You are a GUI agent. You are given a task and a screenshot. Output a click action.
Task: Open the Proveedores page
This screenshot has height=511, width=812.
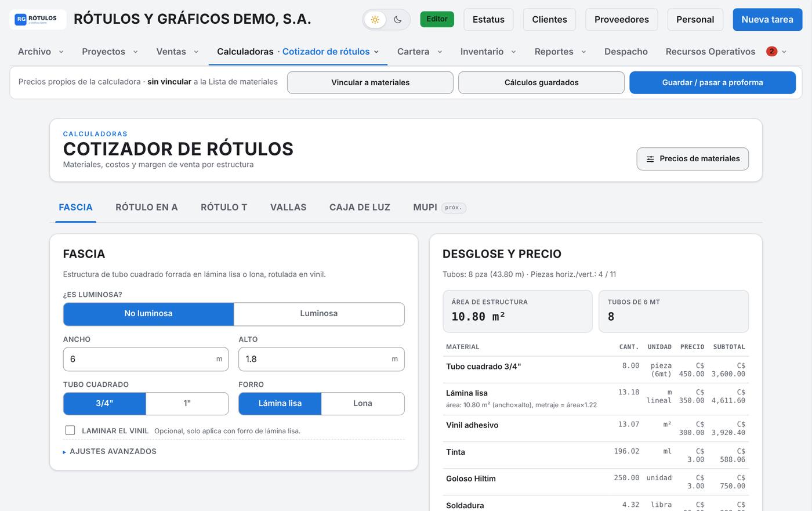[x=622, y=20]
